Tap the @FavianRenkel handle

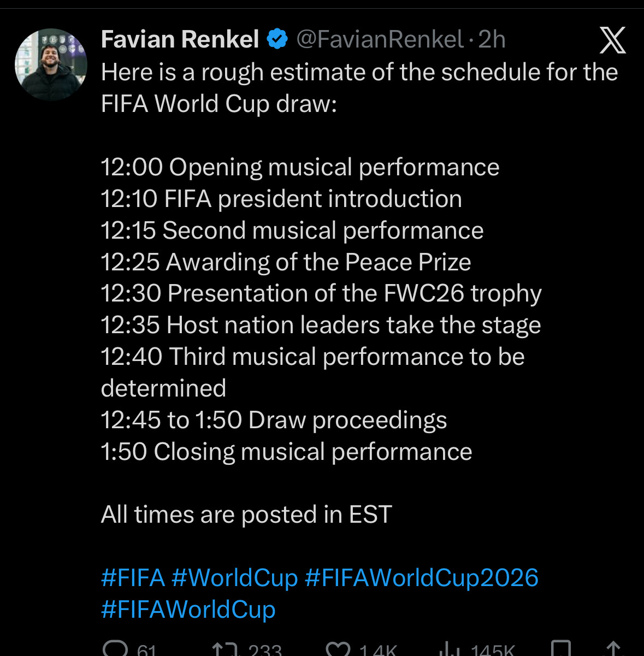point(380,39)
